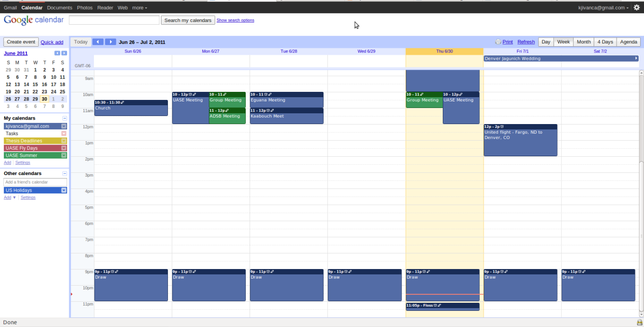Advance to next week with right arrow
The width and height of the screenshot is (644, 327).
(x=110, y=42)
